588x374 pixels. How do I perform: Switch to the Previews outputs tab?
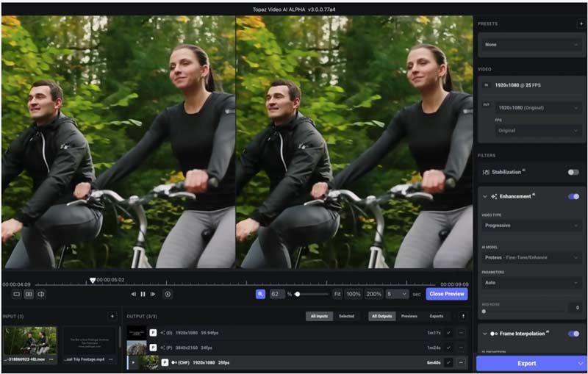coord(409,316)
